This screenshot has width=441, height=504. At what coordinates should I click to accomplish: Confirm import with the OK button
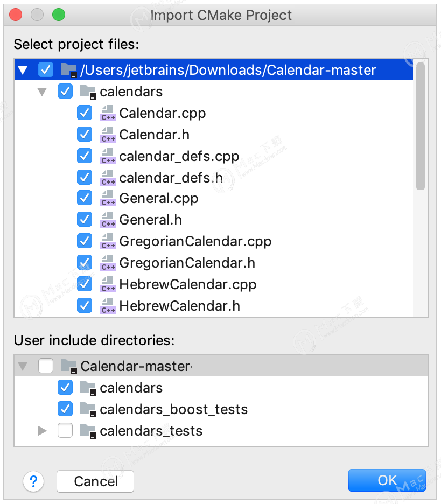tap(387, 480)
